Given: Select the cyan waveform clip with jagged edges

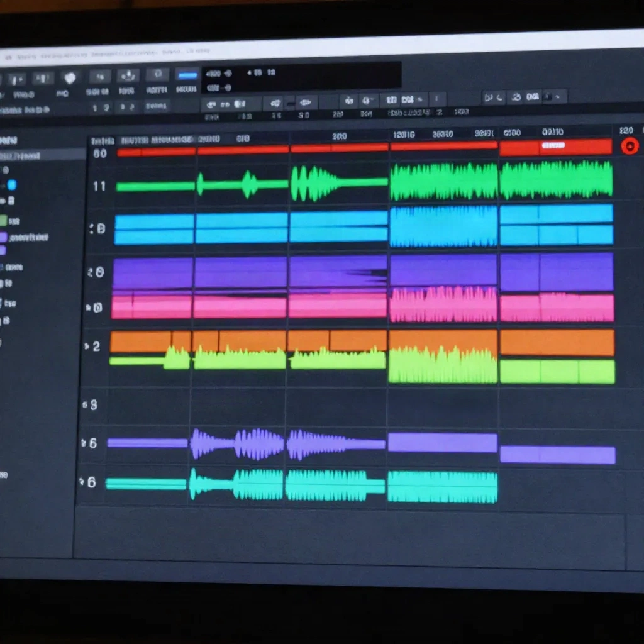Looking at the screenshot, I should click(x=443, y=226).
